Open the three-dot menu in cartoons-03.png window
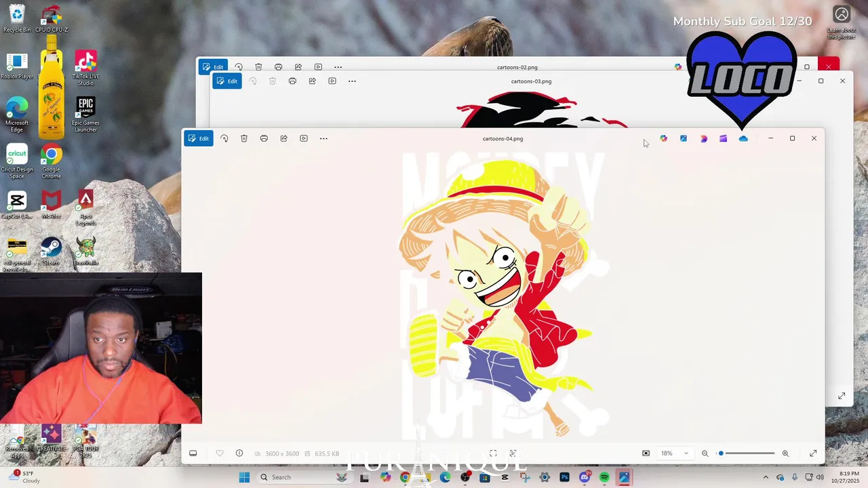 352,81
